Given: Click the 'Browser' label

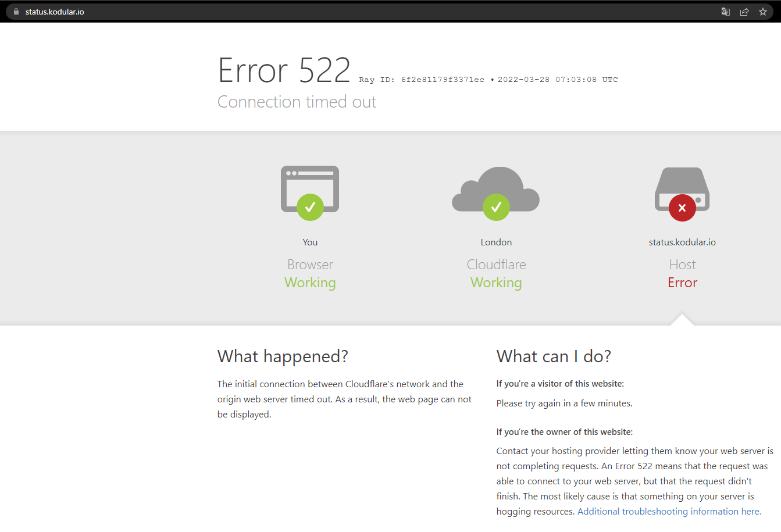Looking at the screenshot, I should pyautogui.click(x=310, y=265).
